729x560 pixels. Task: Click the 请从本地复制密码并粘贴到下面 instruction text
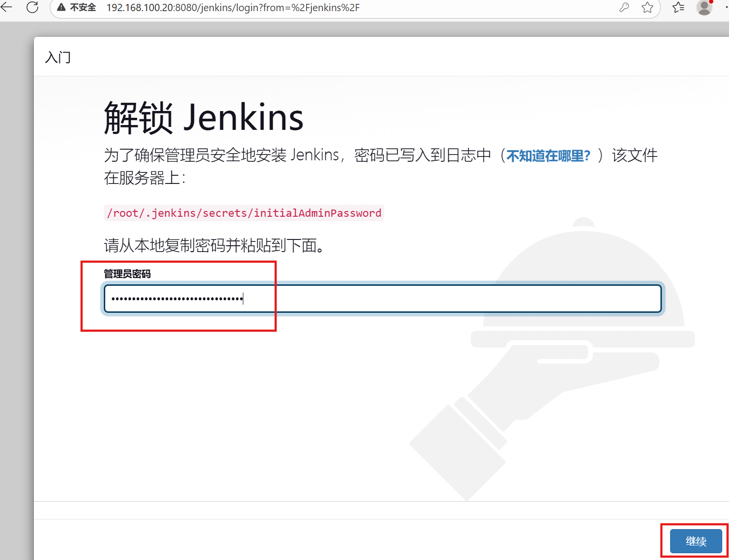214,245
